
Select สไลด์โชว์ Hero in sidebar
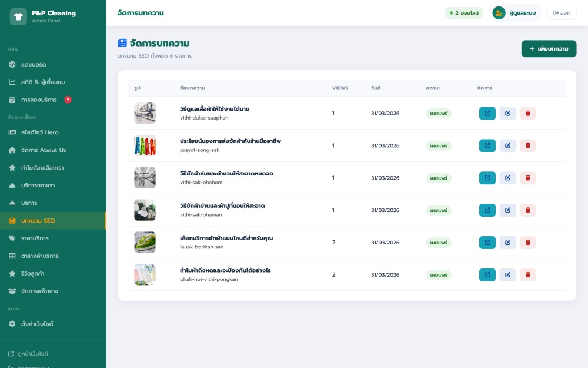click(39, 132)
